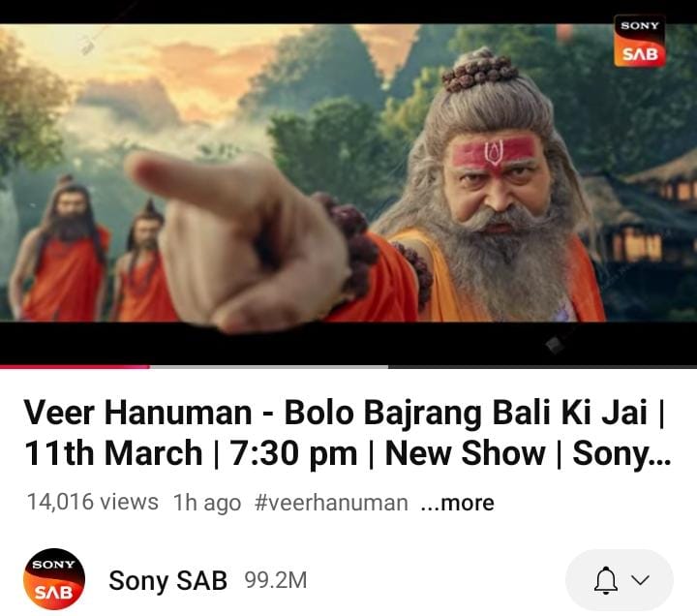Open the Sony SAB channel avatar
The height and width of the screenshot is (616, 697).
coord(54,579)
